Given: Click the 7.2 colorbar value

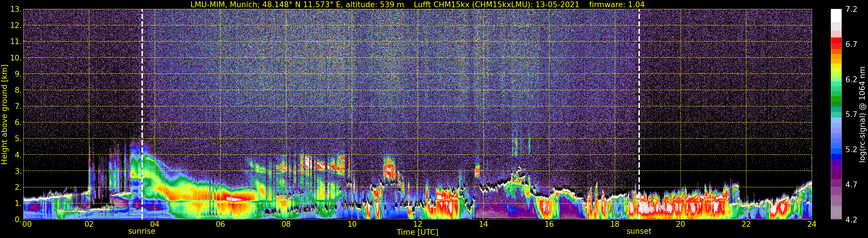Looking at the screenshot, I should click(x=851, y=10).
